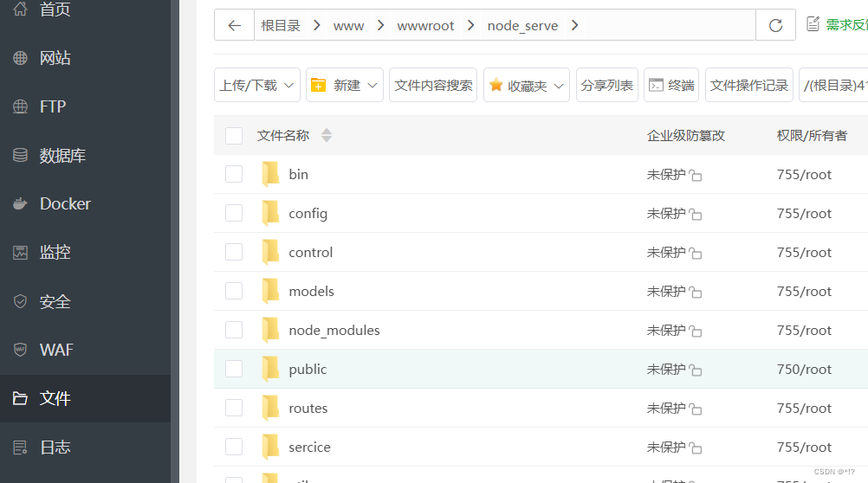Open 终端 terminal button
Viewport: 868px width, 483px height.
click(671, 85)
